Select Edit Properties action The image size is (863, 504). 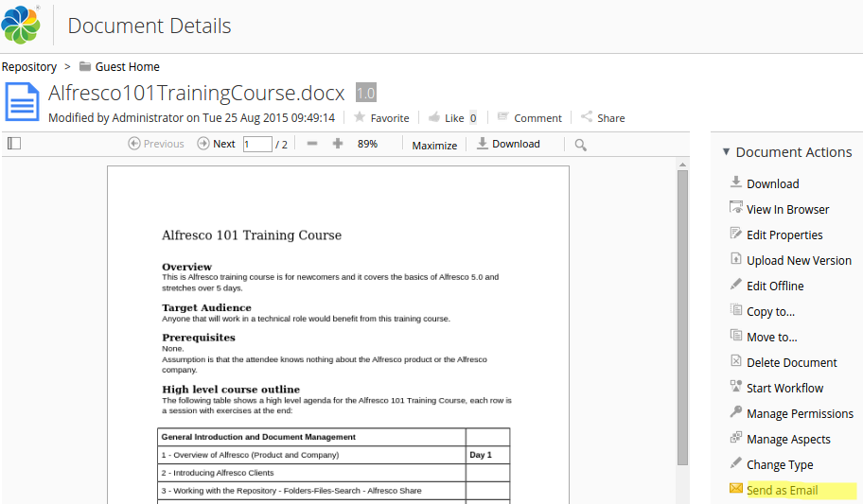pyautogui.click(x=784, y=235)
